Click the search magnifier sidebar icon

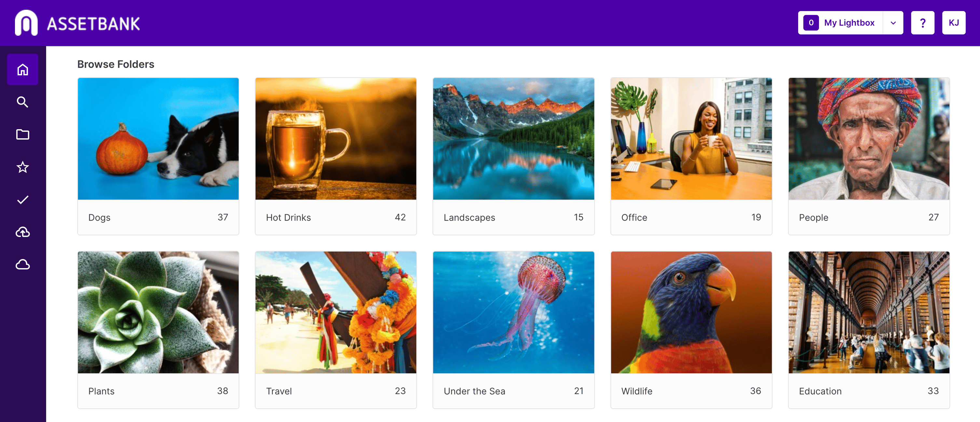(x=23, y=102)
